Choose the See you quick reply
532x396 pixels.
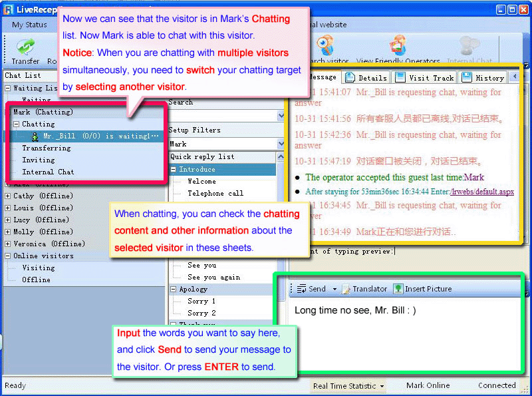[202, 266]
